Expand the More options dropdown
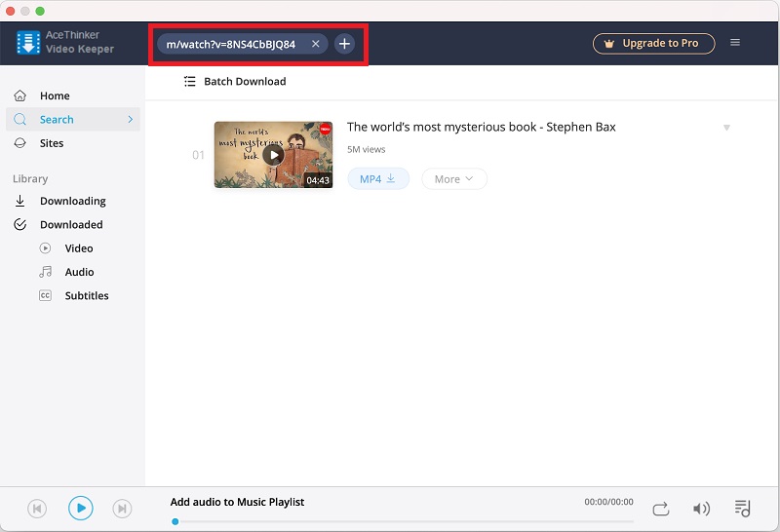The height and width of the screenshot is (532, 780). tap(453, 179)
